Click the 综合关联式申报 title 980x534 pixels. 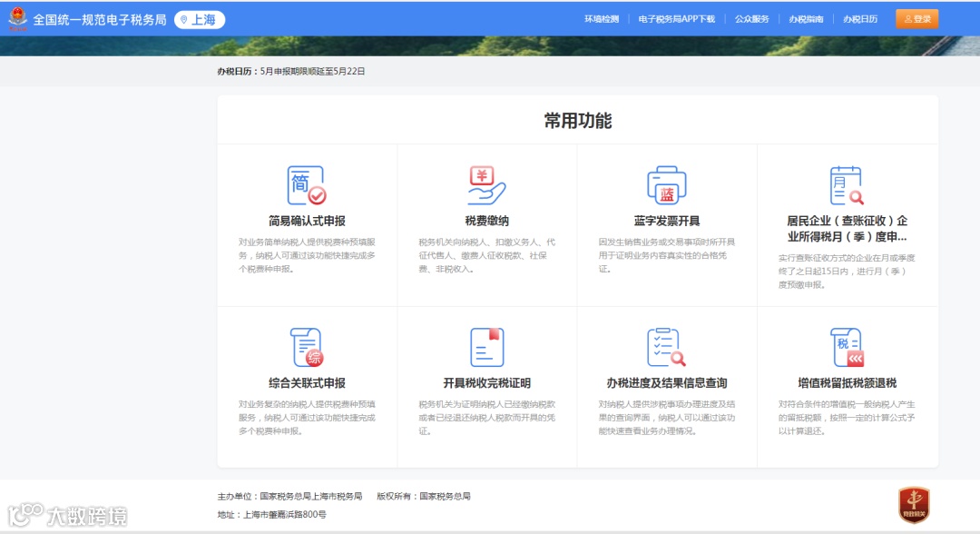point(307,382)
